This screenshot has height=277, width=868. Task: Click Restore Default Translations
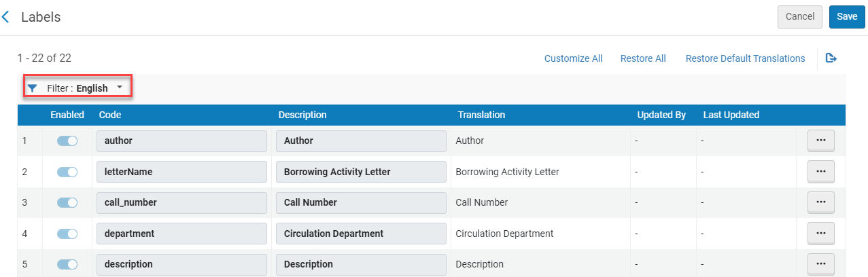click(x=745, y=58)
